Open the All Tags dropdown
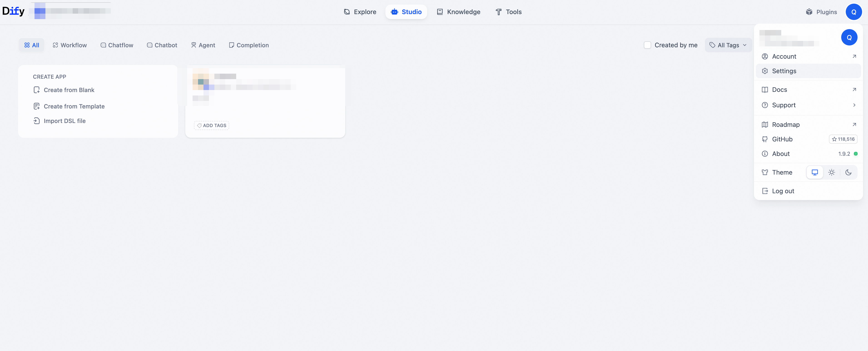868x351 pixels. click(x=728, y=45)
